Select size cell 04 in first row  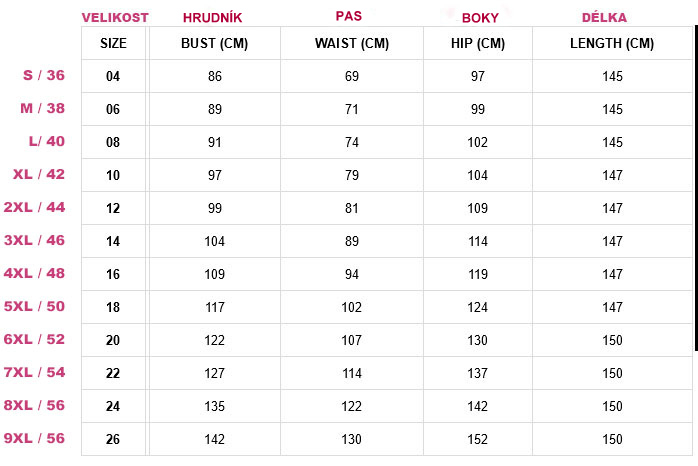(113, 76)
